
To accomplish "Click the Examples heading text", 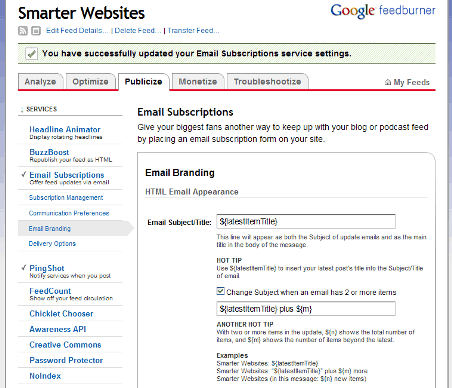I will [x=232, y=355].
